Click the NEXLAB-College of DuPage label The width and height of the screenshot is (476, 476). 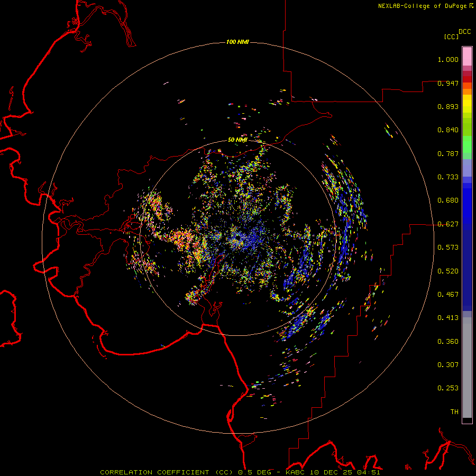point(423,6)
